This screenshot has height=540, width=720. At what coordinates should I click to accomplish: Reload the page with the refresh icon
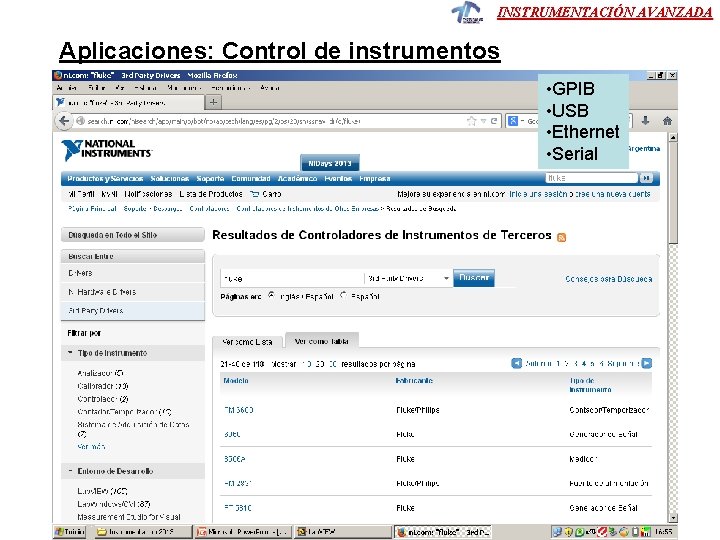tap(494, 121)
